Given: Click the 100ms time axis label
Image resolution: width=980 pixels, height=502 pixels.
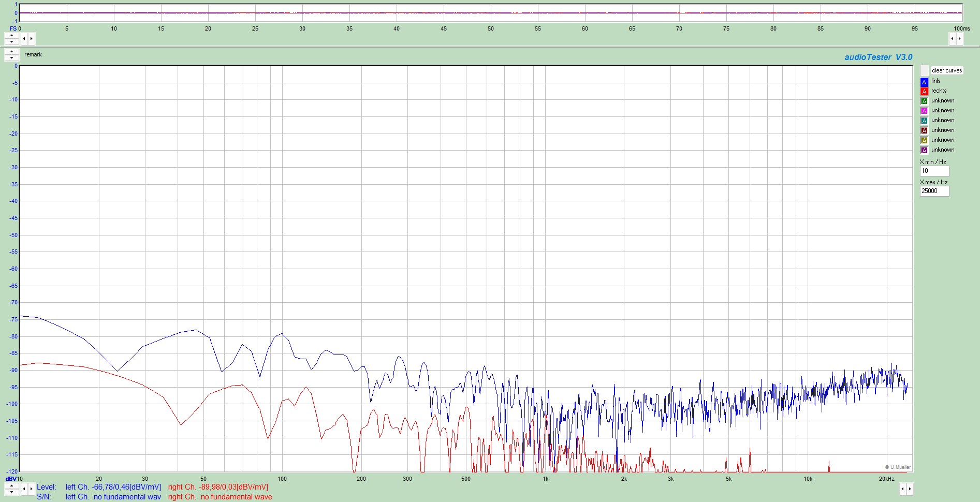Looking at the screenshot, I should click(962, 28).
